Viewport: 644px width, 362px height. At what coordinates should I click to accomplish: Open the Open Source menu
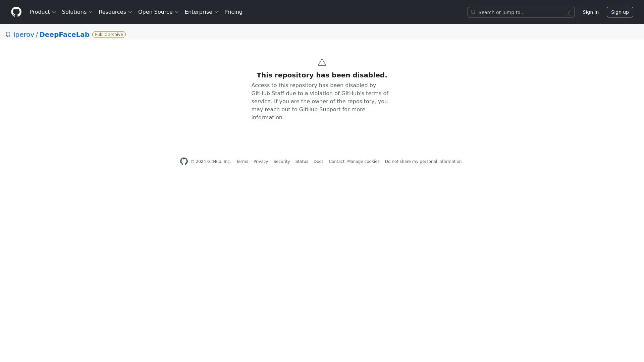pyautogui.click(x=158, y=12)
